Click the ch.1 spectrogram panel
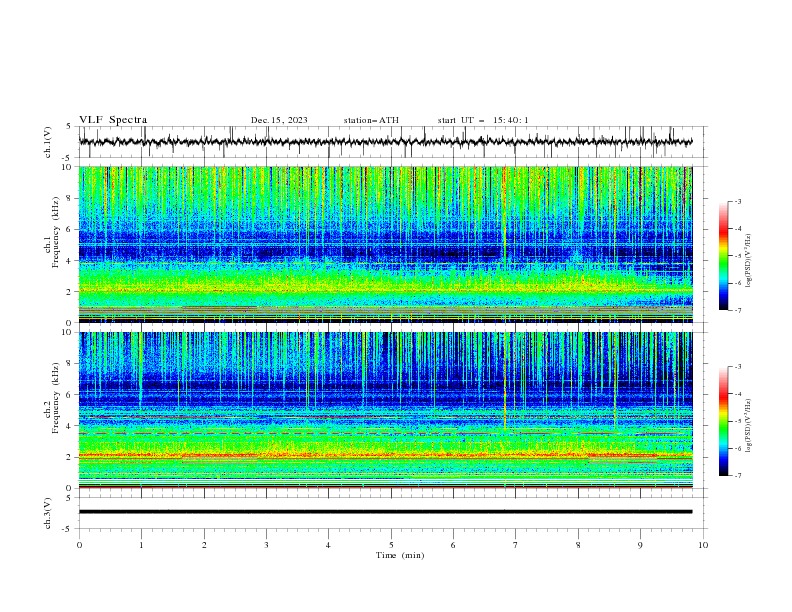 [385, 244]
